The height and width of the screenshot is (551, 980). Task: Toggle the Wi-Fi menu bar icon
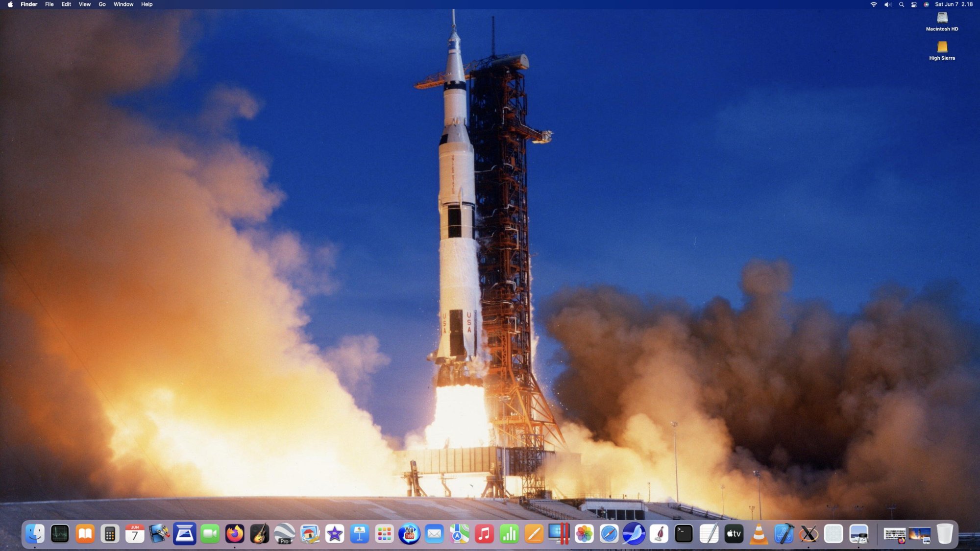(874, 4)
